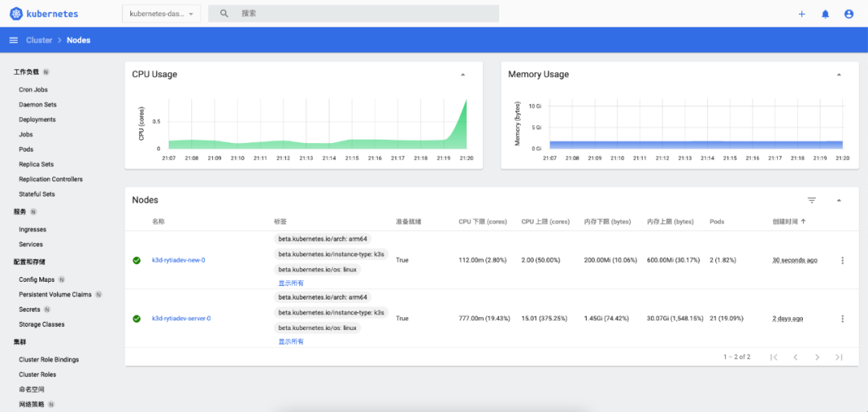Click the plus create resource icon
This screenshot has width=868, height=412.
point(801,14)
